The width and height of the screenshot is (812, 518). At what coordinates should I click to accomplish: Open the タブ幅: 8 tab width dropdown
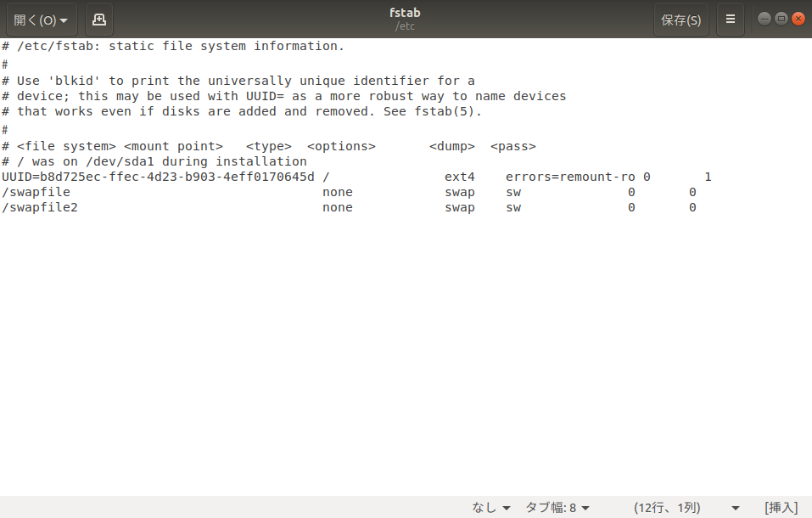point(557,507)
